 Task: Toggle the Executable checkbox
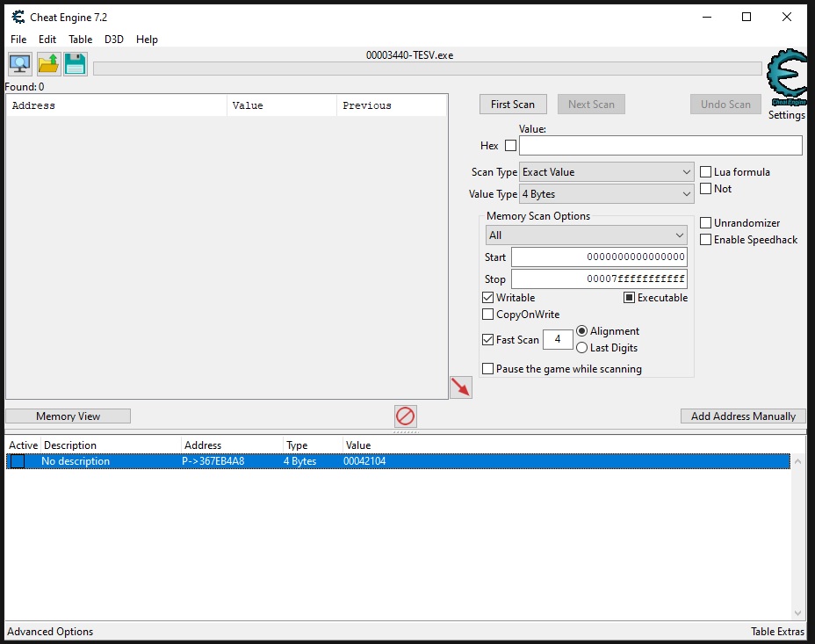tap(629, 297)
